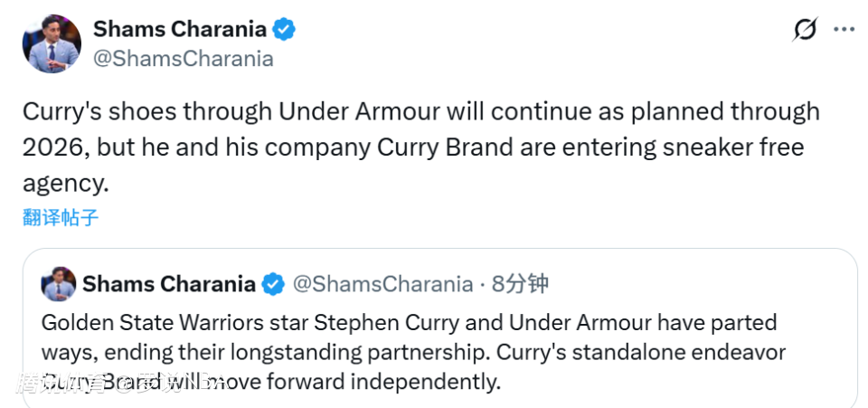
Task: Open the main @ShamsCharania handle below the name
Action: [x=184, y=59]
